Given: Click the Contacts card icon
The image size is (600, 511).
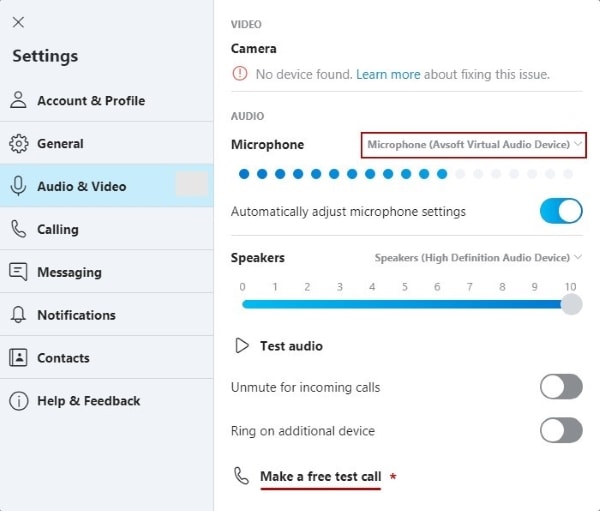Looking at the screenshot, I should [18, 358].
